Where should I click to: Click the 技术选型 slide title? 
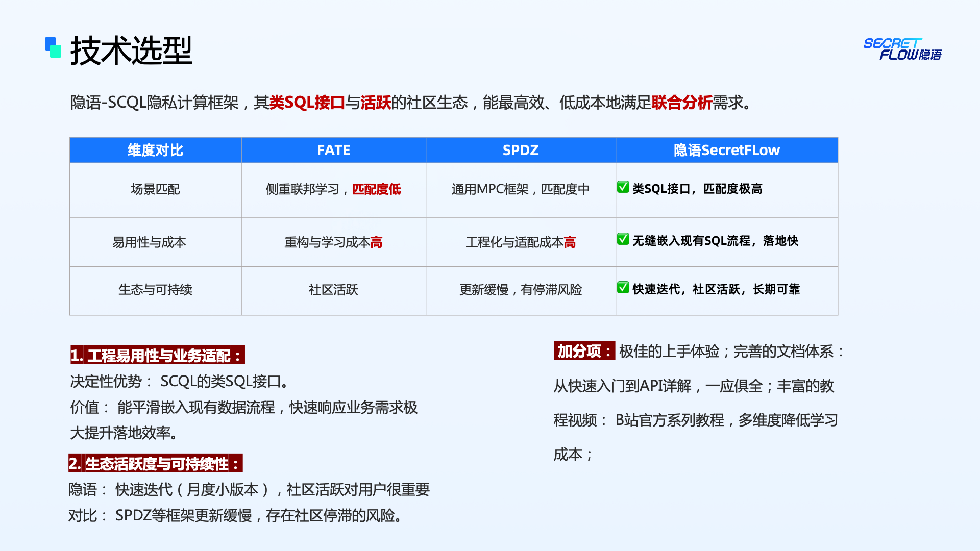point(131,51)
